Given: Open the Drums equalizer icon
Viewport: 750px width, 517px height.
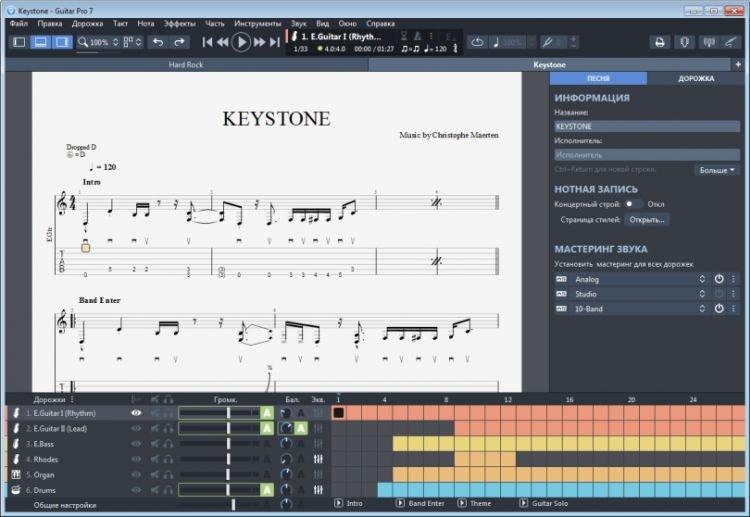Looking at the screenshot, I should [x=318, y=490].
